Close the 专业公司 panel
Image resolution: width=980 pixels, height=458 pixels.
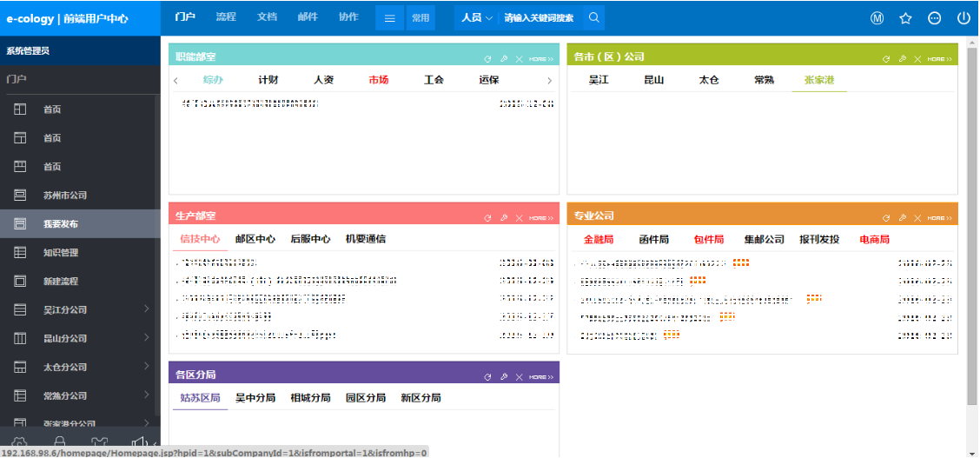tap(917, 218)
